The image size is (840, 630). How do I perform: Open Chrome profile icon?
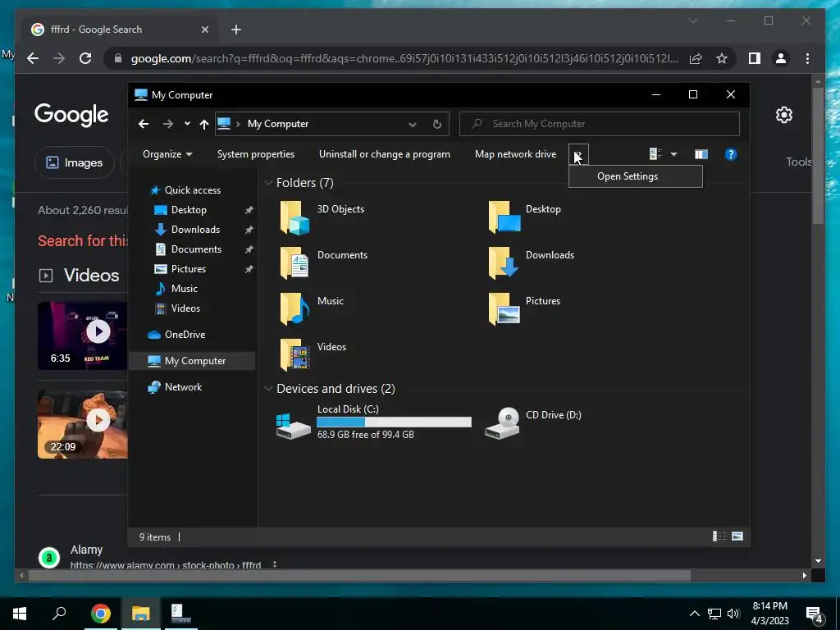click(781, 58)
